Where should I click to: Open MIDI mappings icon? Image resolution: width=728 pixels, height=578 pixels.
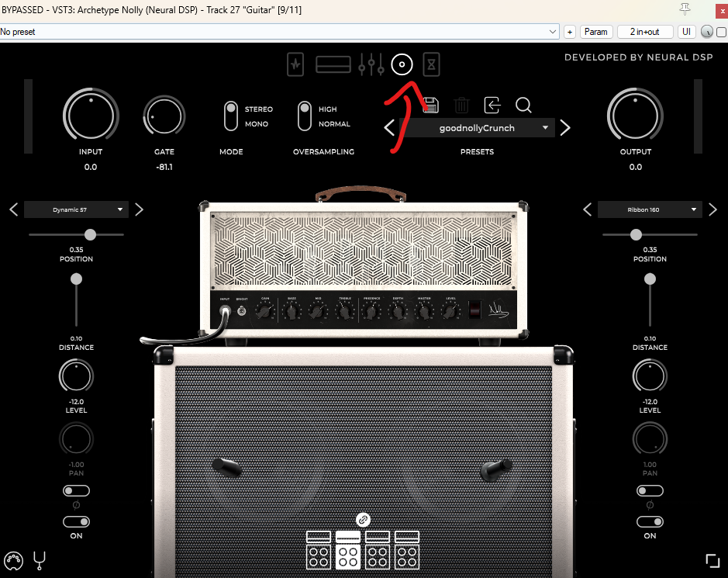tap(13, 561)
